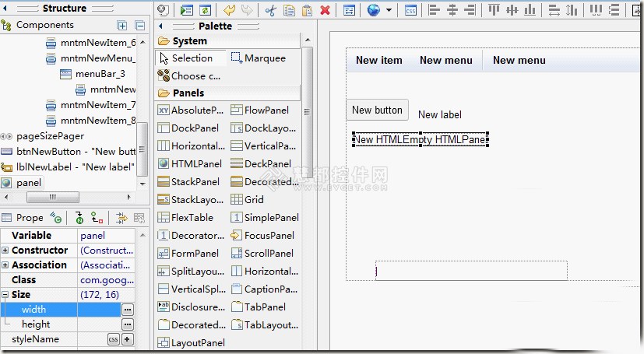Click the Test/Preview toolbar icon

pos(187,10)
